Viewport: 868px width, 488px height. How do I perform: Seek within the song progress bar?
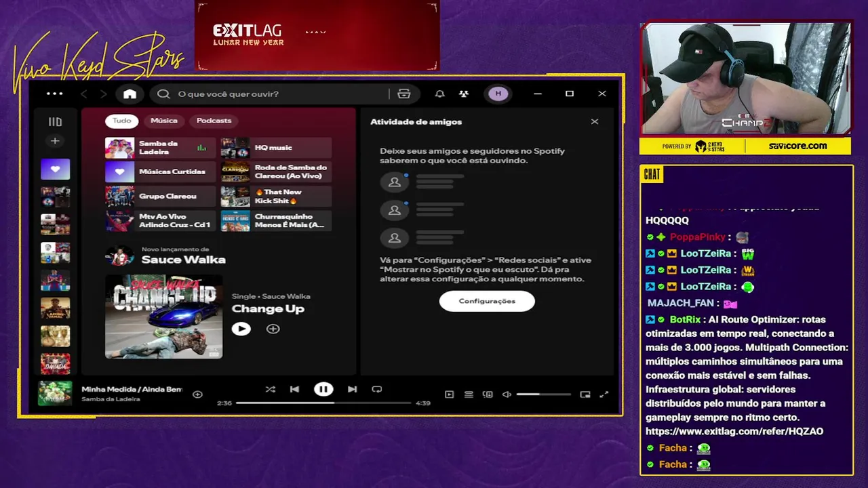323,403
